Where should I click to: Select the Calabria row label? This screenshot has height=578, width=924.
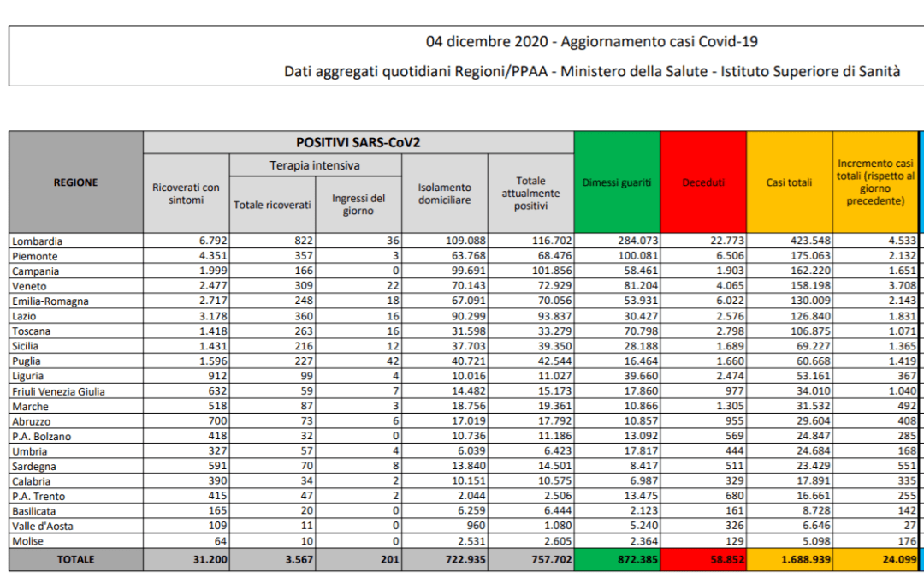pos(32,481)
